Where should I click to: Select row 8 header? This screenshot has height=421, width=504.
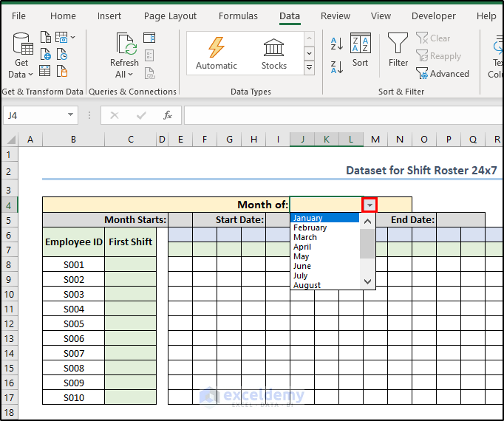[9, 265]
